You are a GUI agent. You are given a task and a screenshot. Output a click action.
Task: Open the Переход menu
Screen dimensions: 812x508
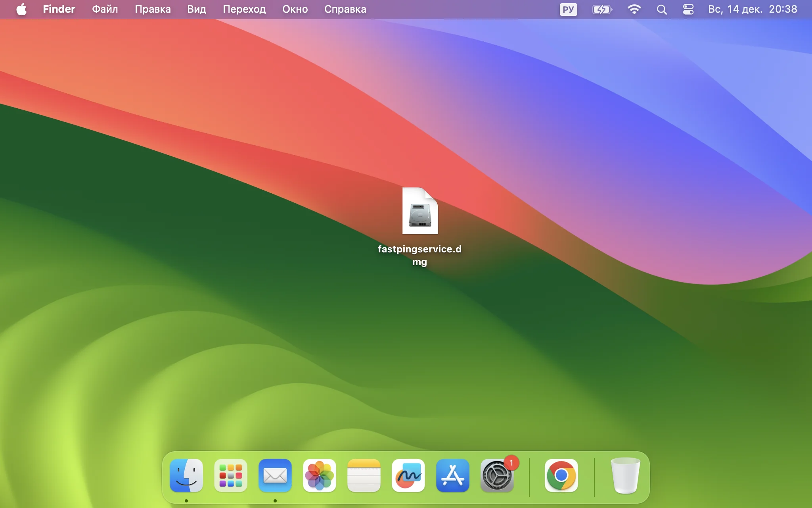[244, 9]
